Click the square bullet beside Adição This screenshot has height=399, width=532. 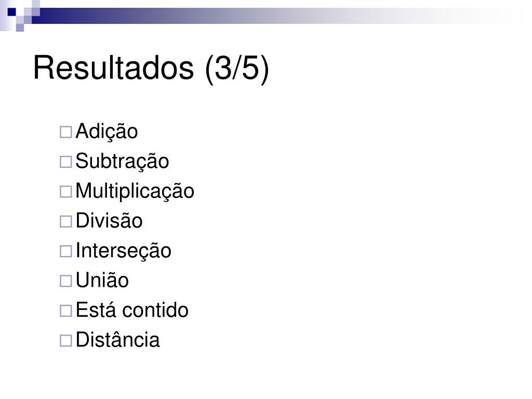click(66, 132)
